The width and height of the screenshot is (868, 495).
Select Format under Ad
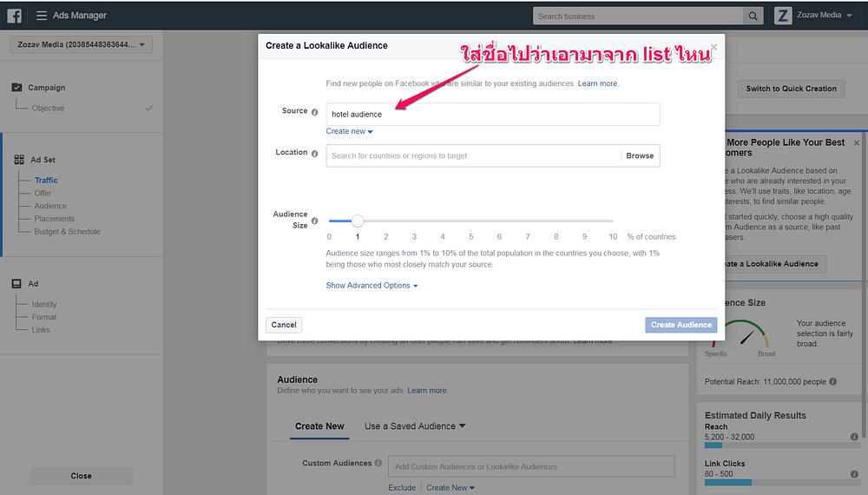tap(44, 317)
